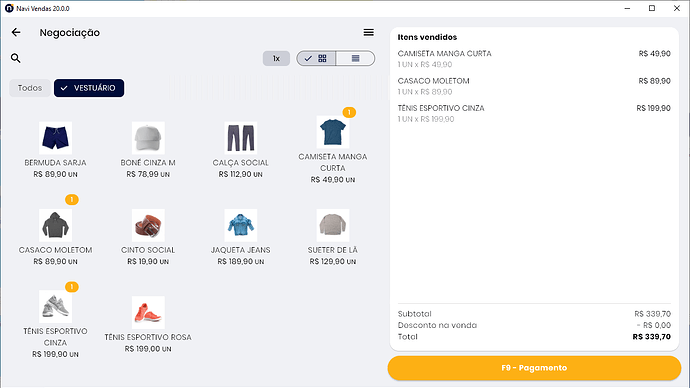
Task: Click quantity badge on CASACO MOLETOM
Action: (x=72, y=200)
